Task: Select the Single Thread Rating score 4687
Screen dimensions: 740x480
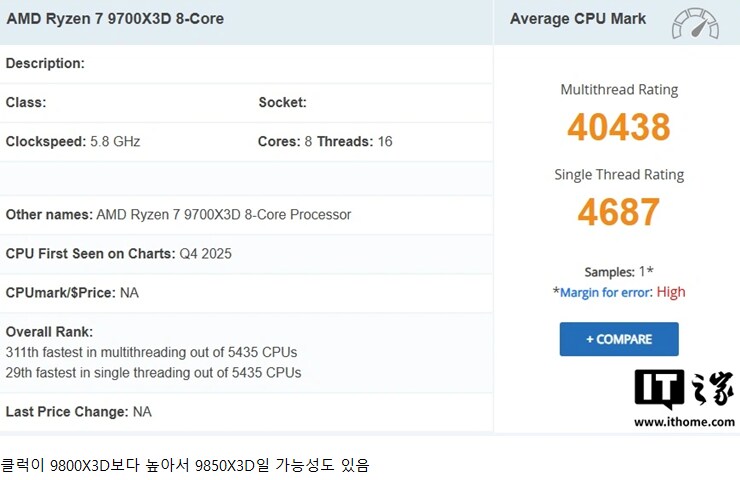Action: [x=619, y=212]
